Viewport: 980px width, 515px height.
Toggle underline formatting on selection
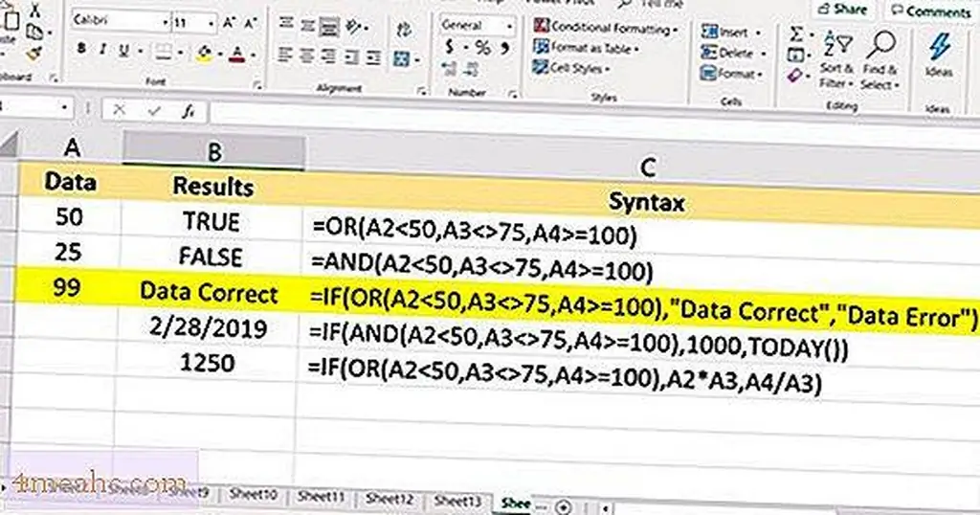(124, 50)
